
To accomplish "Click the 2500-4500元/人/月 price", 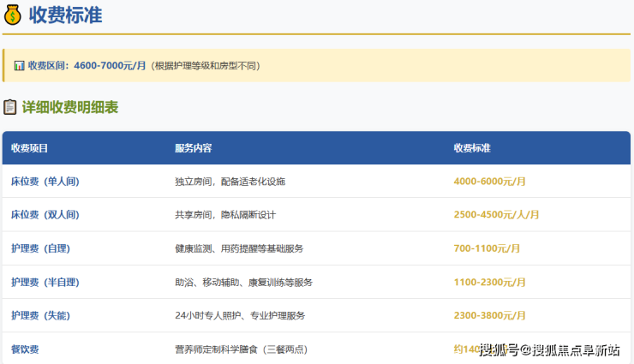I will [496, 215].
